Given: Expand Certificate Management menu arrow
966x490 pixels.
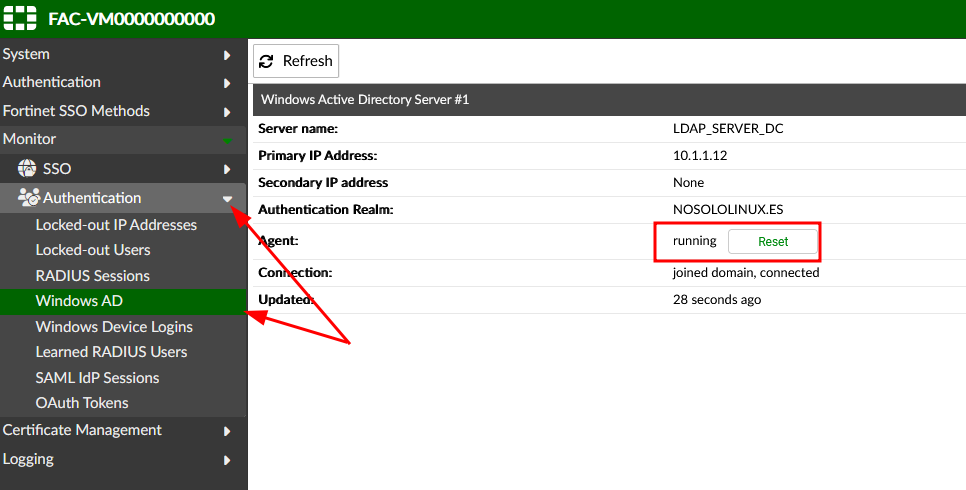Looking at the screenshot, I should point(227,431).
